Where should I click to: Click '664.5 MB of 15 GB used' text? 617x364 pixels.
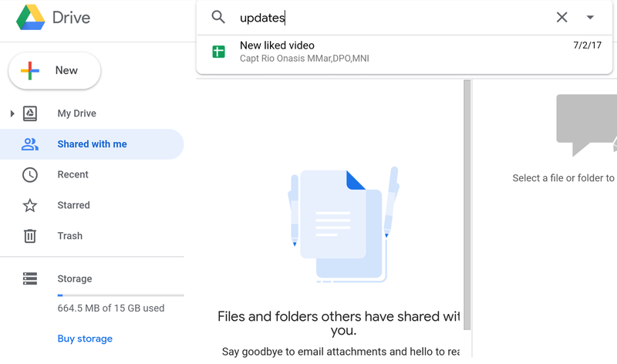(111, 308)
